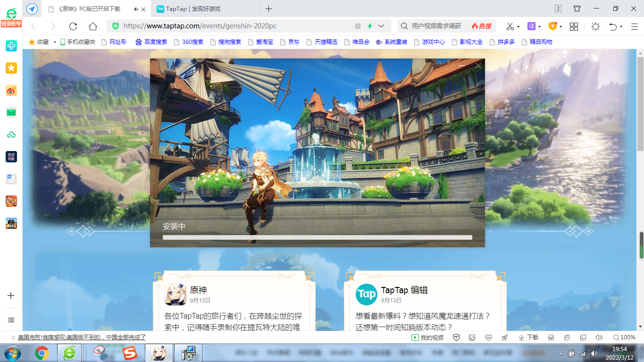The height and width of the screenshot is (362, 644).
Task: Click the purple 译 translate icon
Action: (x=532, y=26)
